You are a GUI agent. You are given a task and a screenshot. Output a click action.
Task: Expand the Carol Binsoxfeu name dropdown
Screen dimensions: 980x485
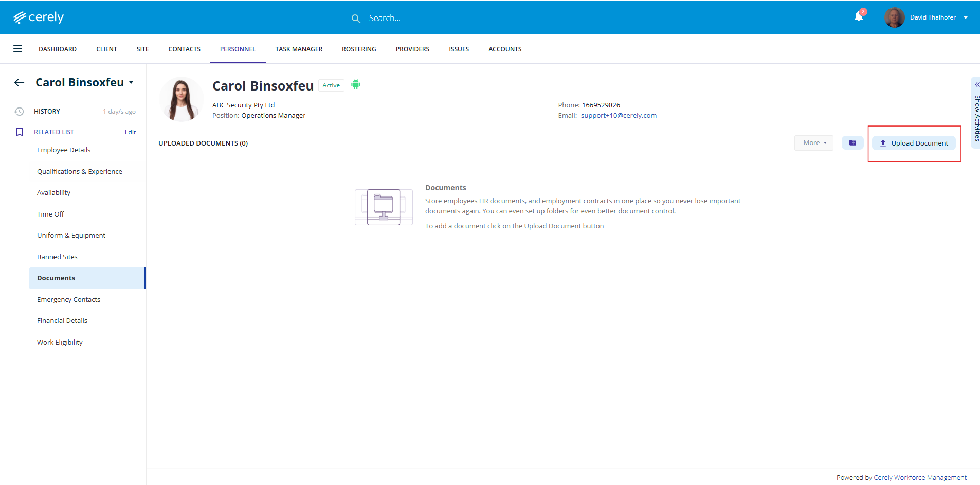(131, 83)
